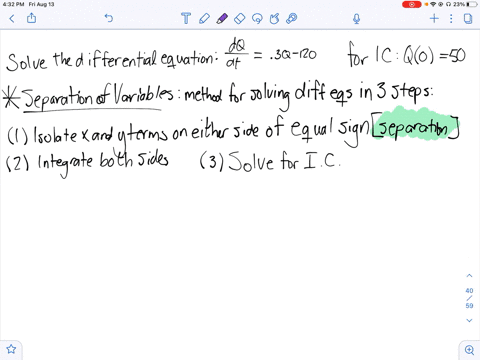Undo the last stroke
This screenshot has height=360, width=480.
point(109,18)
